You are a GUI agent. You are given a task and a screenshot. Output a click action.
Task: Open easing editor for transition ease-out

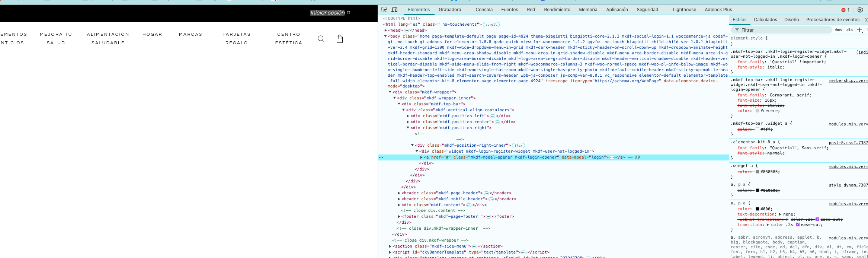798,224
